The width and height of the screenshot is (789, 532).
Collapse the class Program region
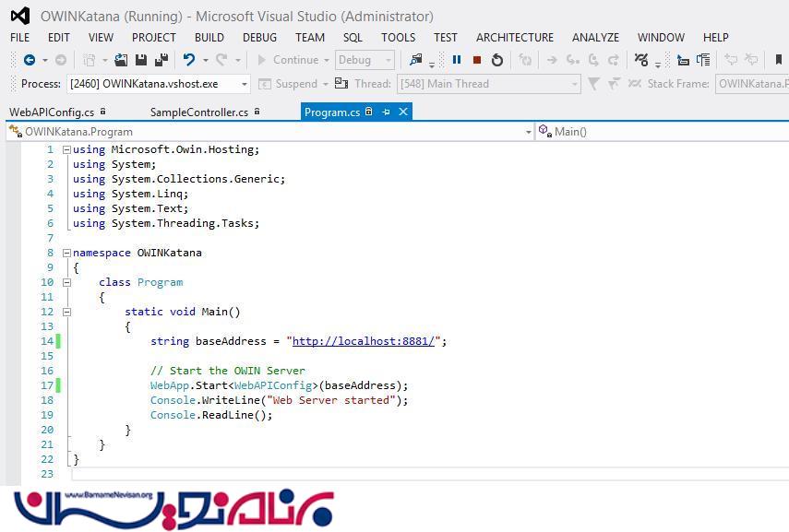66,282
